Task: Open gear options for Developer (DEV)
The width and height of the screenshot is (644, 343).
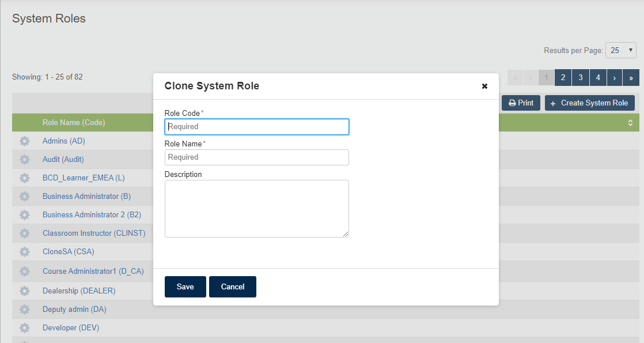Action: [25, 328]
